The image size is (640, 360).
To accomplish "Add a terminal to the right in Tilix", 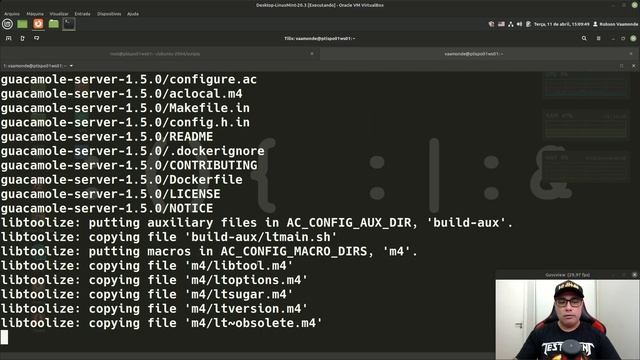I will [x=22, y=38].
